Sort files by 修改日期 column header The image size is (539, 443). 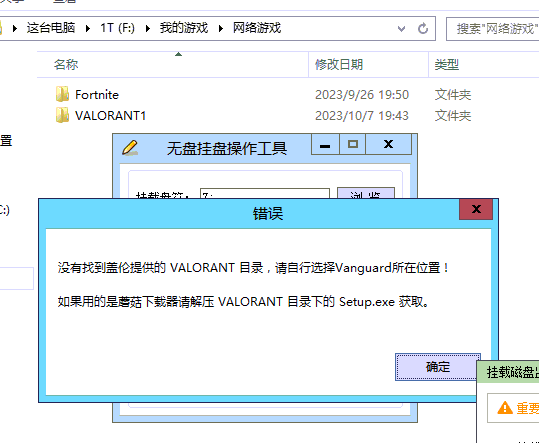pyautogui.click(x=339, y=65)
